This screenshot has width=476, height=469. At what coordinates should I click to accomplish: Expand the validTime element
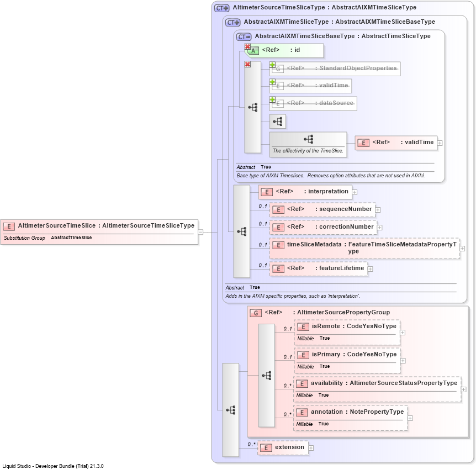click(x=440, y=143)
